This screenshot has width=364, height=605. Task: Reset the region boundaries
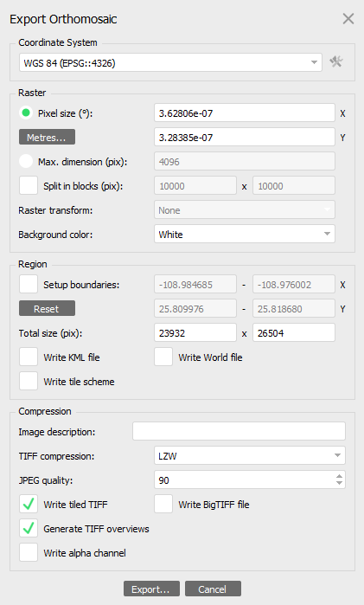click(47, 309)
